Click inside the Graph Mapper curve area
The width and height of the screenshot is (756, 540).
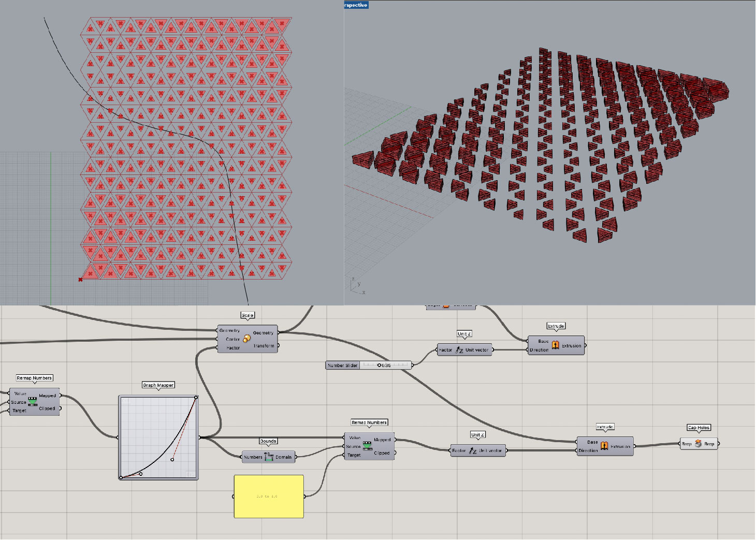pyautogui.click(x=158, y=437)
